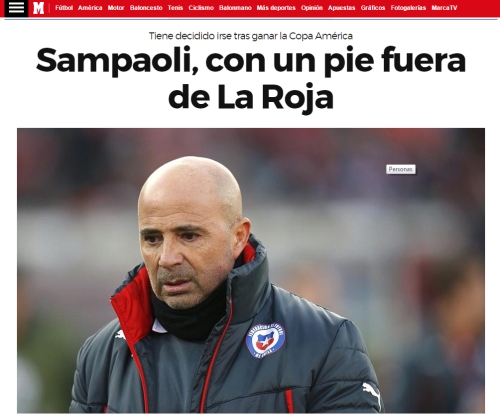The width and height of the screenshot is (500, 420).
Task: Click the Sampaoli headline
Action: tap(251, 78)
